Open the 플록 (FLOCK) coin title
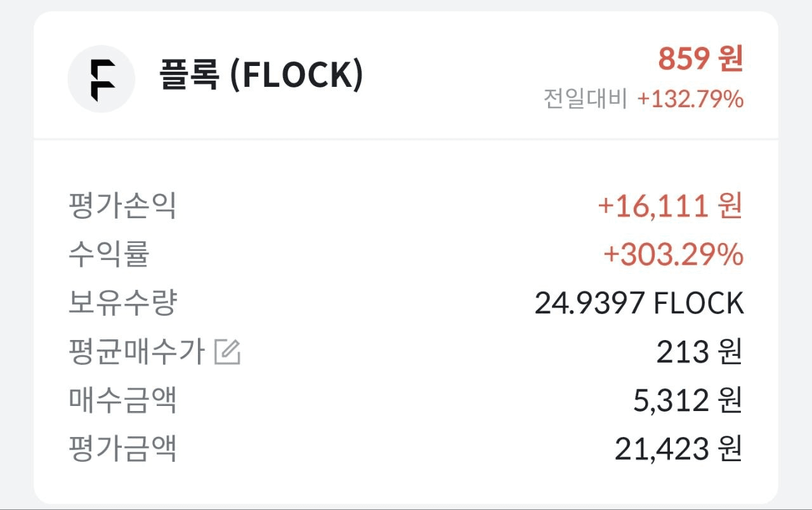Viewport: 812px width, 510px height. (261, 75)
